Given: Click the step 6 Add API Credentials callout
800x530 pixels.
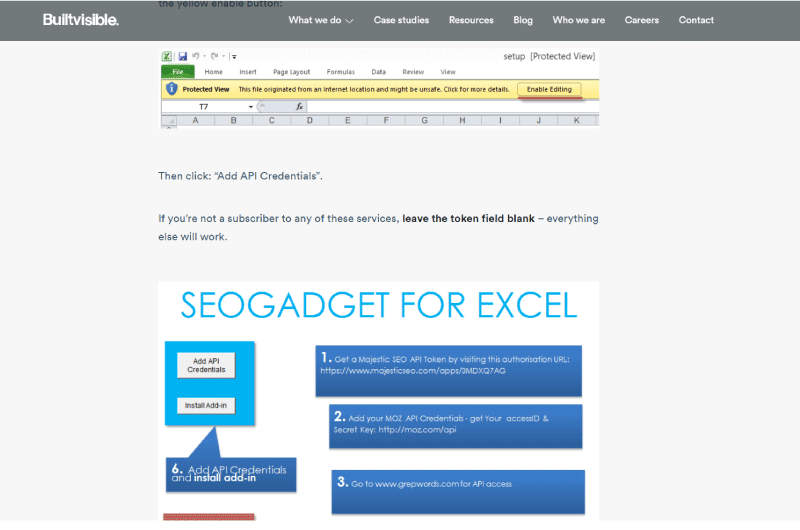Looking at the screenshot, I should click(231, 474).
